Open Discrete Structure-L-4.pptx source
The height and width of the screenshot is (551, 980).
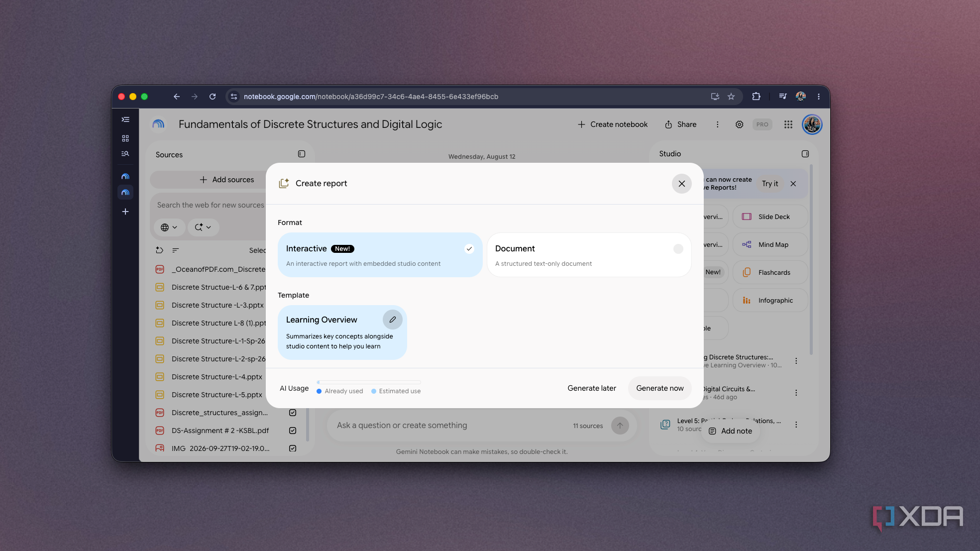(217, 377)
